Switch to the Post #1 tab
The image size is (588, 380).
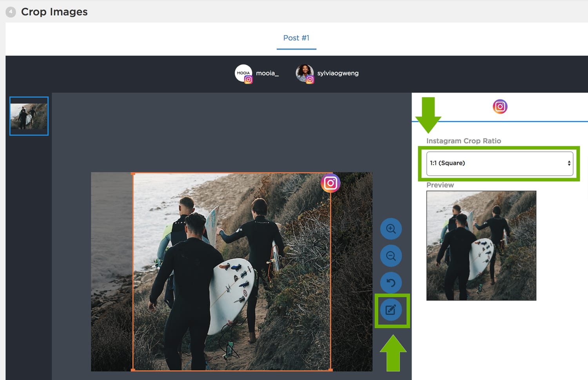[x=296, y=38]
